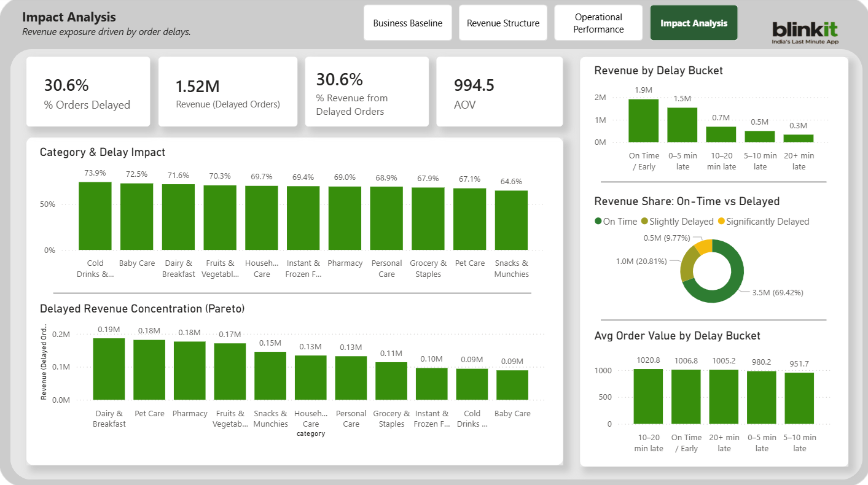Select the Operational Performance tab

click(x=598, y=22)
